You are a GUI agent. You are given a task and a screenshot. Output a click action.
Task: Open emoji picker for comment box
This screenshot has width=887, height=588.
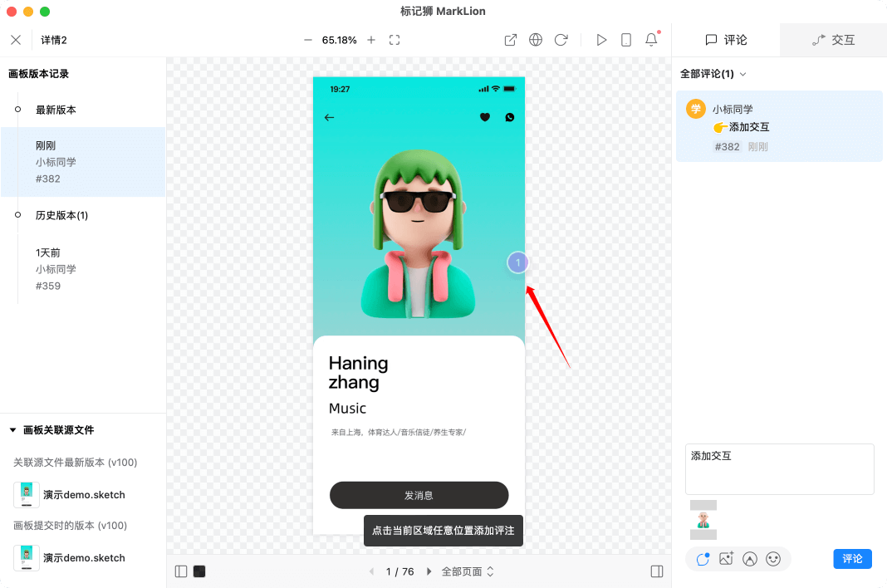[x=773, y=559]
